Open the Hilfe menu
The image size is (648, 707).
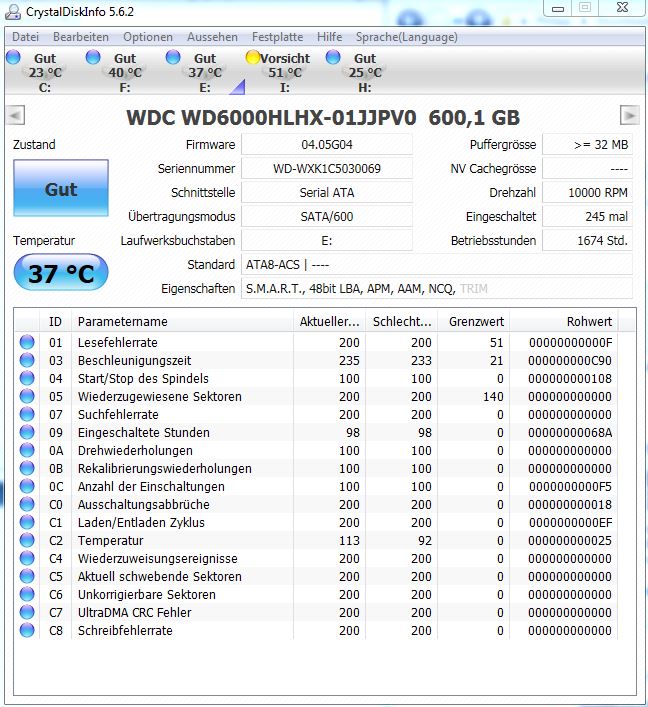pyautogui.click(x=329, y=37)
